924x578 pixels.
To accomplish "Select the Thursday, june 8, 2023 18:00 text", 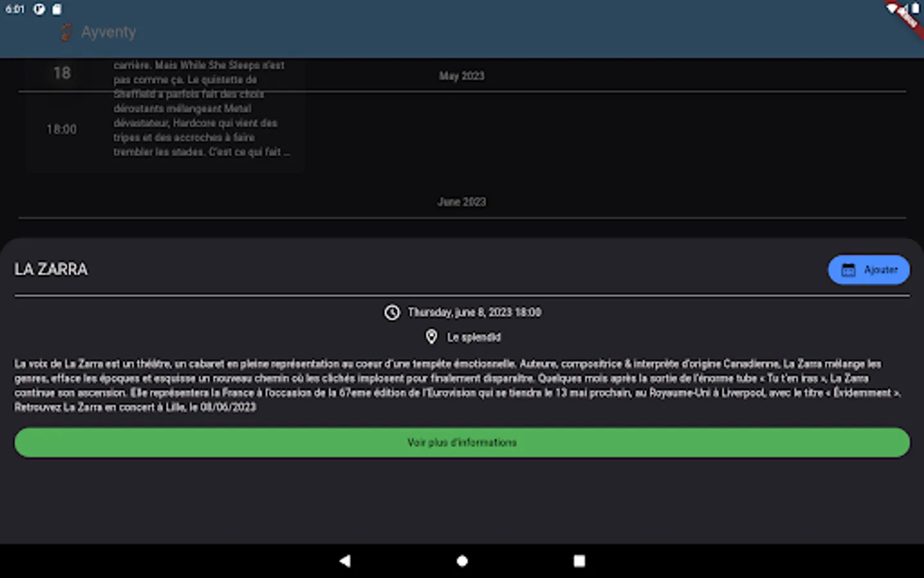I will click(474, 312).
